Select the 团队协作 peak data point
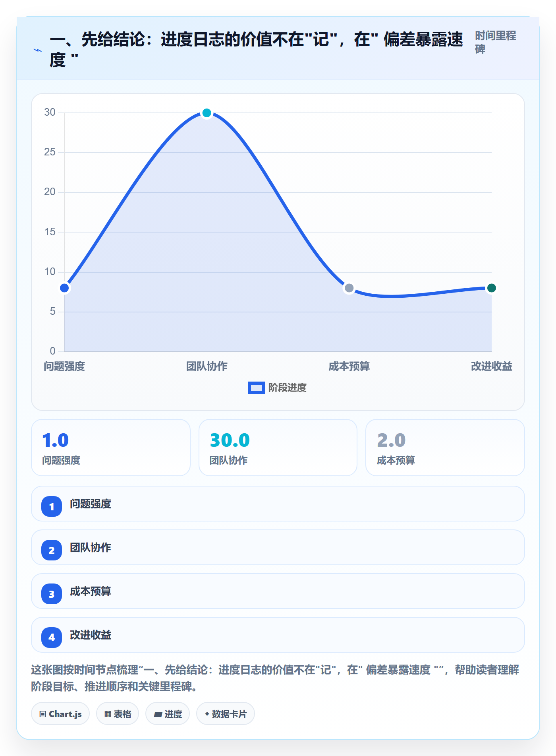This screenshot has width=556, height=756. (x=207, y=113)
